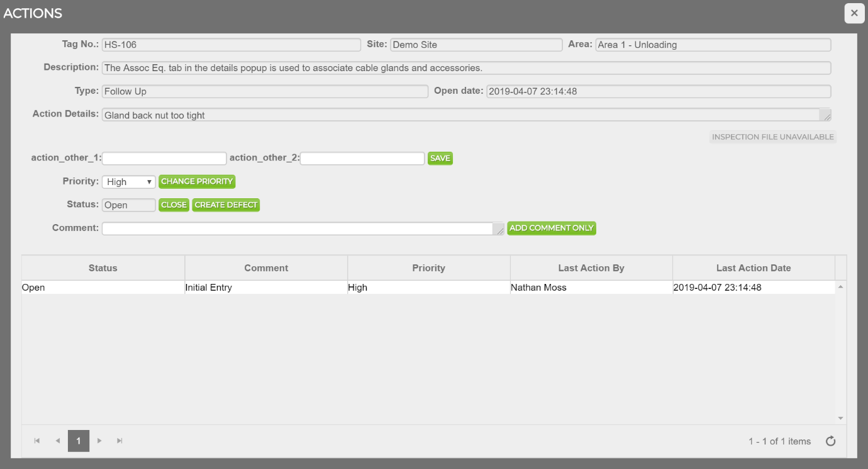Go to the next page arrow
This screenshot has width=868, height=469.
[99, 441]
